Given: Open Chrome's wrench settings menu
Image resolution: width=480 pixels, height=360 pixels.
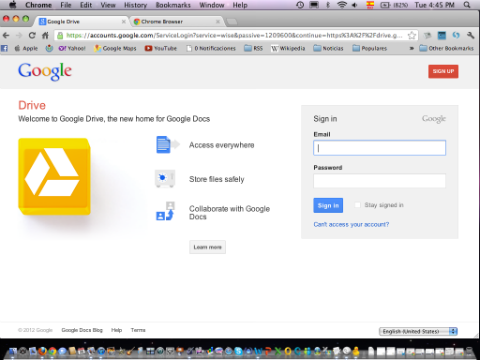Looking at the screenshot, I should [470, 35].
